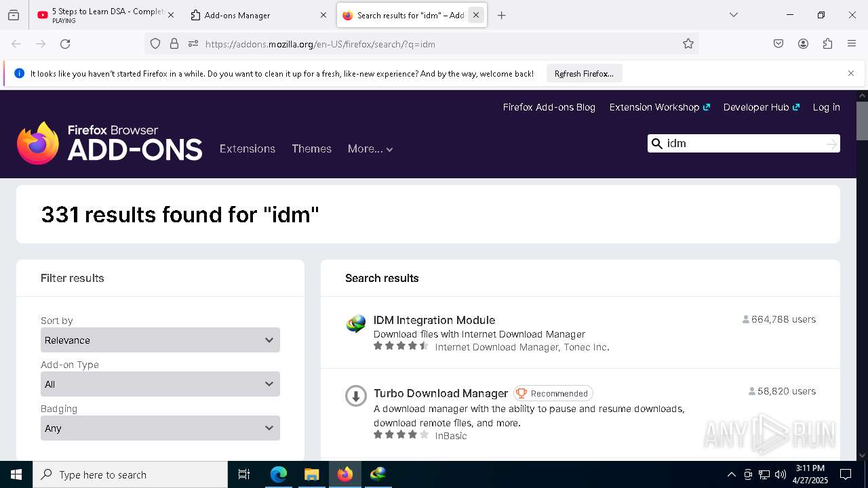The height and width of the screenshot is (488, 868).
Task: Click the IDM Integration Module star rating
Action: click(x=401, y=346)
